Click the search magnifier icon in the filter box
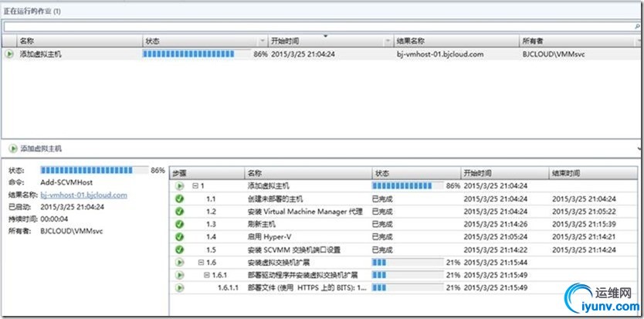This screenshot has width=644, height=319. tap(637, 27)
